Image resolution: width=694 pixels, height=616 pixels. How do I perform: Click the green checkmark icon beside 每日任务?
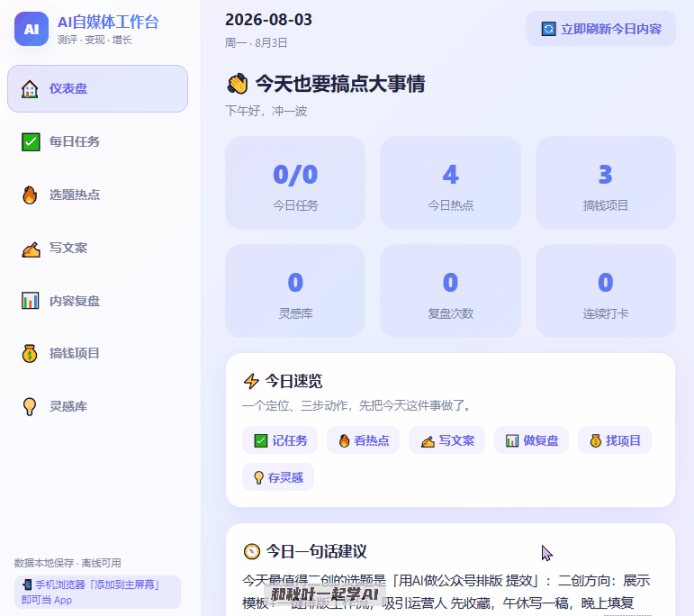tap(31, 142)
